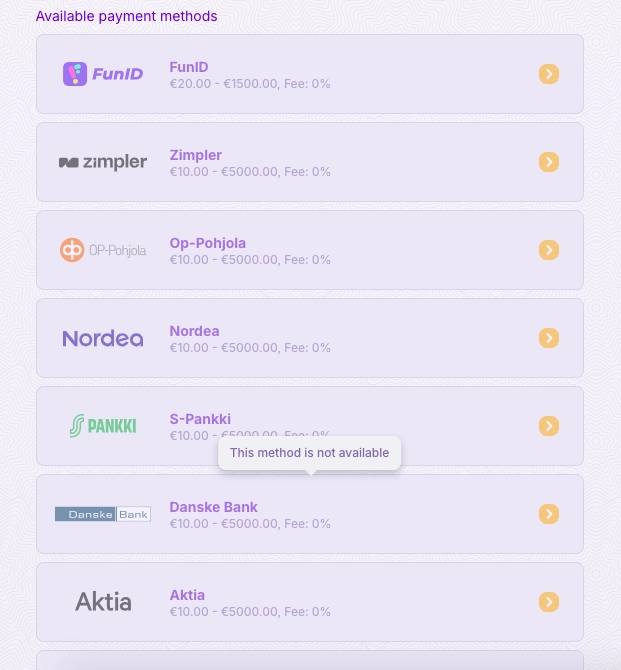Viewport: 621px width, 670px height.
Task: Click the Zimpler logo
Action: (103, 162)
